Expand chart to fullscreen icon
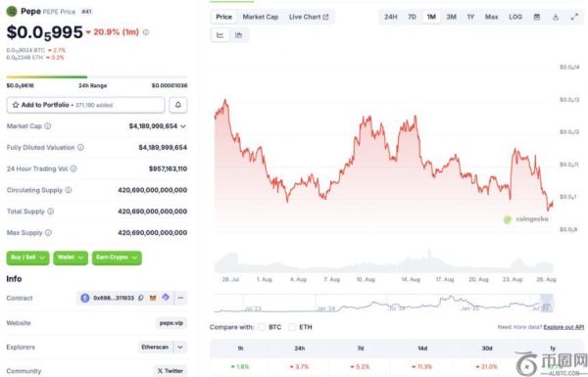Viewport: 588px width, 377px height. click(x=574, y=17)
